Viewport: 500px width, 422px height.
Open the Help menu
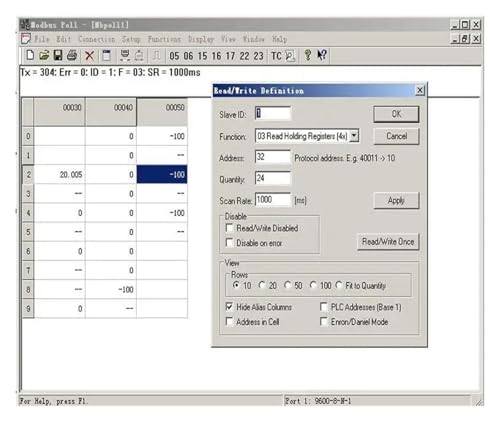coord(279,39)
